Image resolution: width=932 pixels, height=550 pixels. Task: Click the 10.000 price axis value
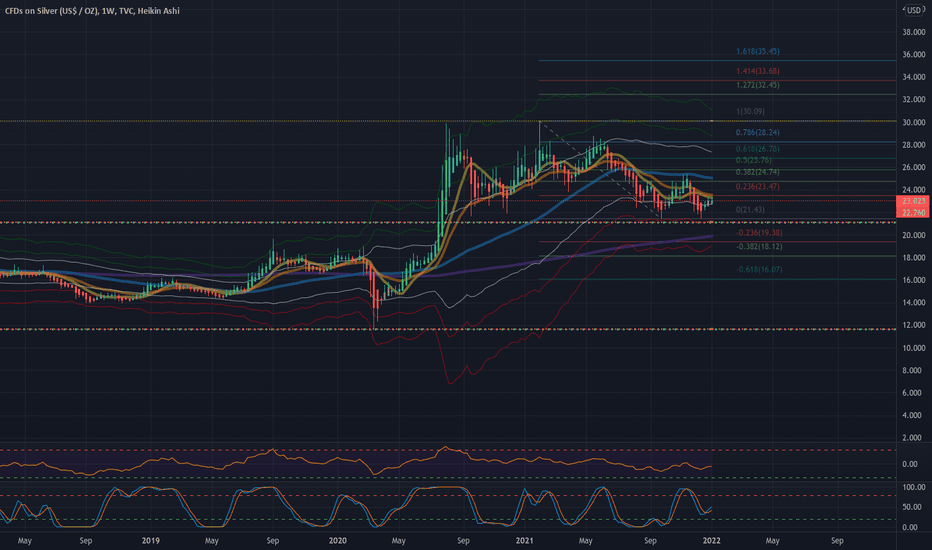click(914, 348)
